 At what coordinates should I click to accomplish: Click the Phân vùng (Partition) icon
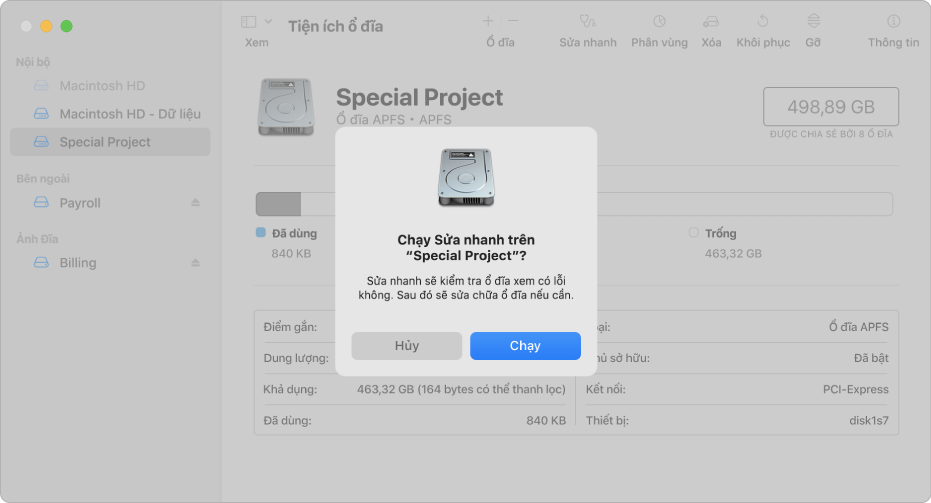tap(659, 21)
